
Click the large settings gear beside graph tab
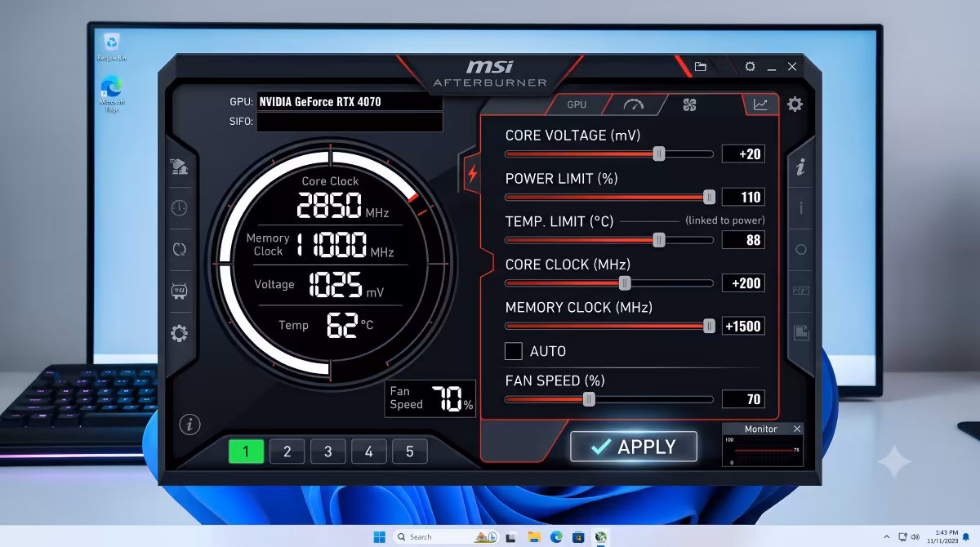click(795, 105)
